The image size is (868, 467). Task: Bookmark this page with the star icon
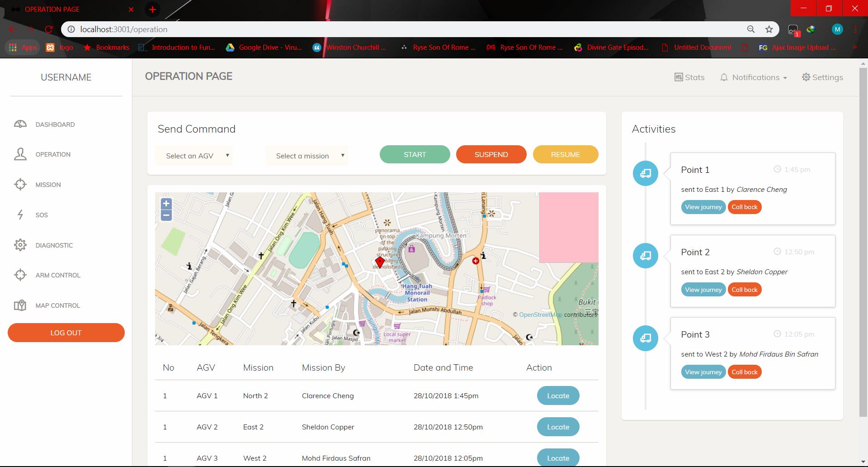(x=769, y=29)
